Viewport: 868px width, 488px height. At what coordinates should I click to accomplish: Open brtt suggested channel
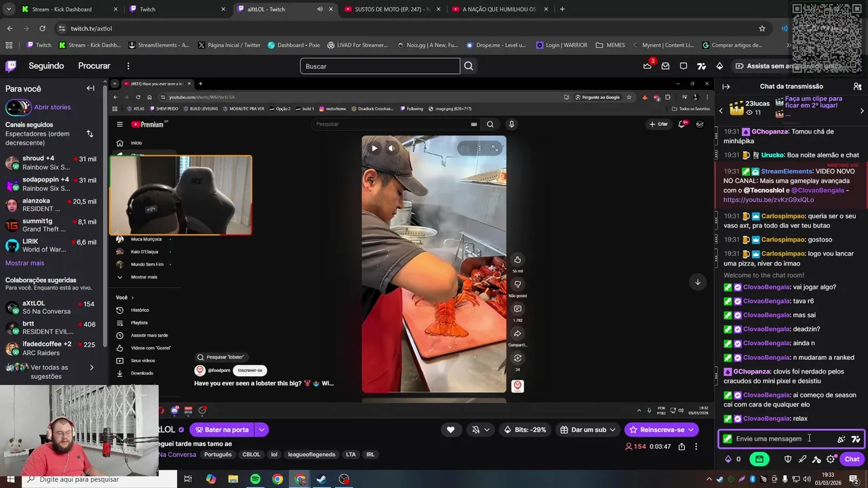pos(51,328)
